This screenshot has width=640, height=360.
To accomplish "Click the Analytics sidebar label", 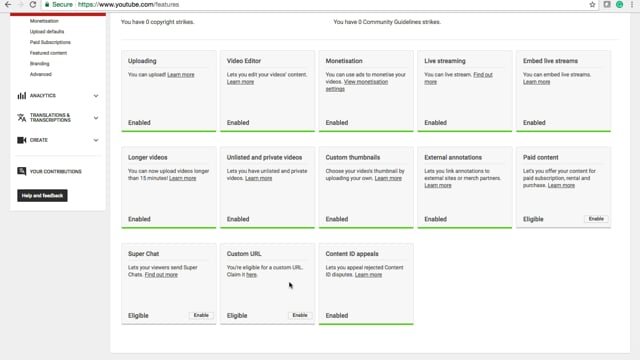I will [42, 96].
